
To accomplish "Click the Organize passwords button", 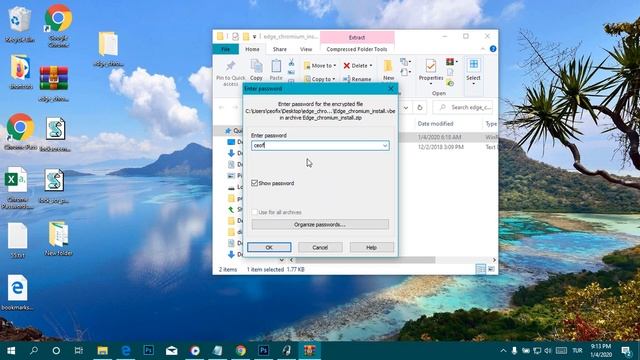I will 320,224.
